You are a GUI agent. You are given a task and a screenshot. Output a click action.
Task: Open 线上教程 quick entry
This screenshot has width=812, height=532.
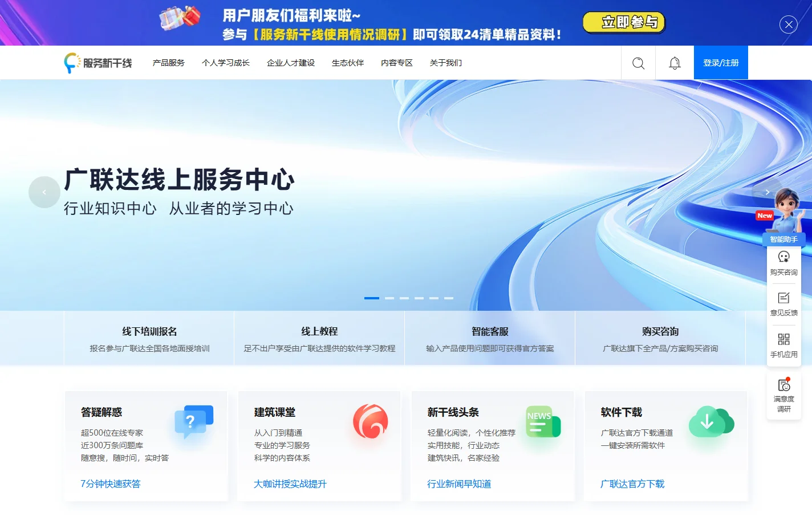click(319, 338)
